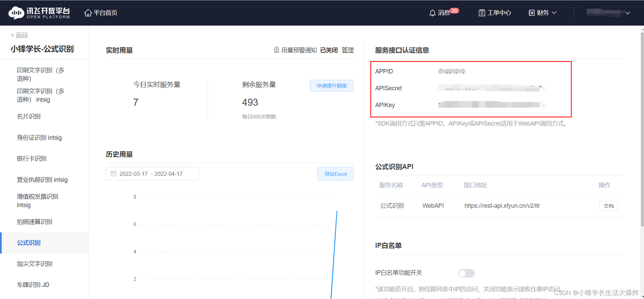Click the WebAPI type cell
This screenshot has height=299, width=644.
[x=433, y=206]
